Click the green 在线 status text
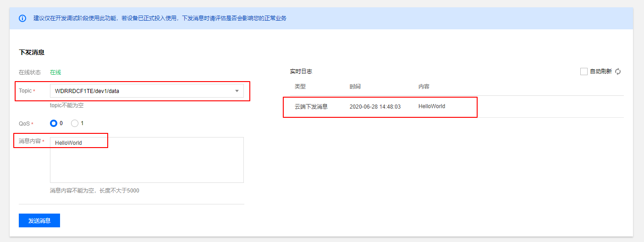 [55, 72]
